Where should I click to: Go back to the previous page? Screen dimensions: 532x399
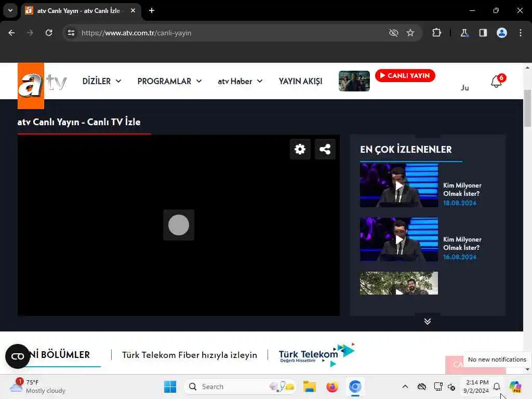[x=11, y=33]
